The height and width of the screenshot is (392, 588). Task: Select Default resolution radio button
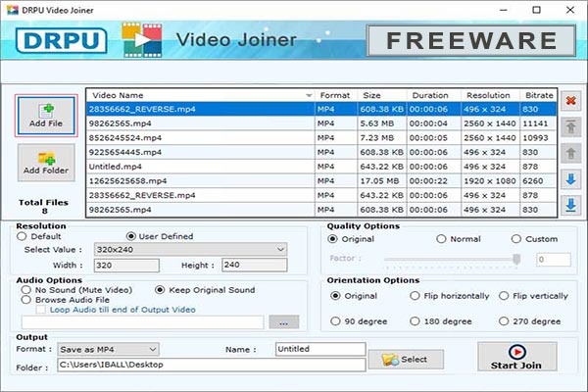pyautogui.click(x=22, y=236)
